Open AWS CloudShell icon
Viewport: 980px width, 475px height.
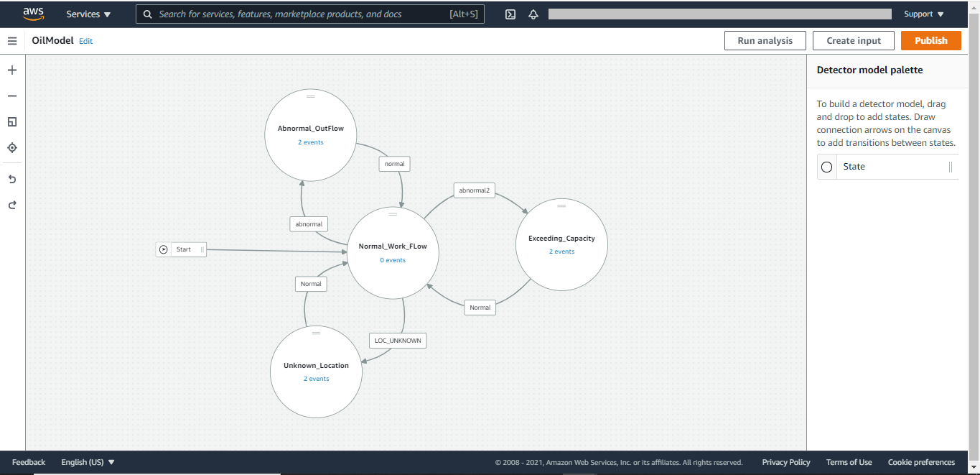pyautogui.click(x=510, y=14)
